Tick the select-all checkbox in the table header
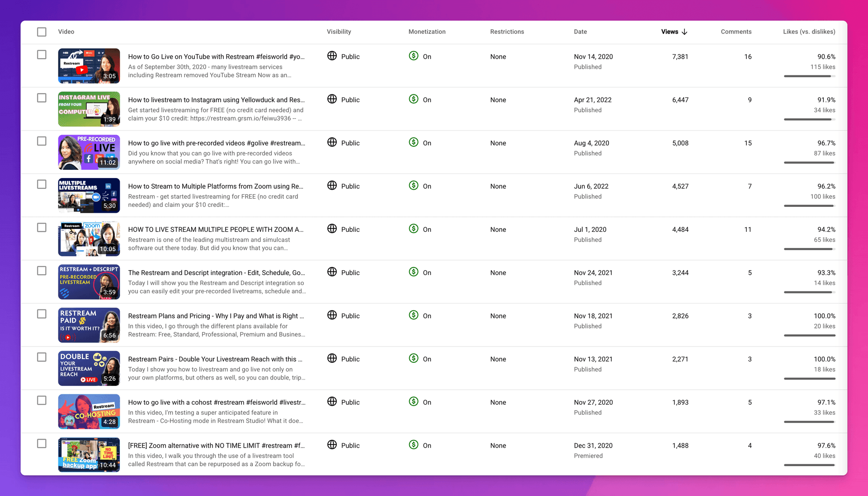 42,32
